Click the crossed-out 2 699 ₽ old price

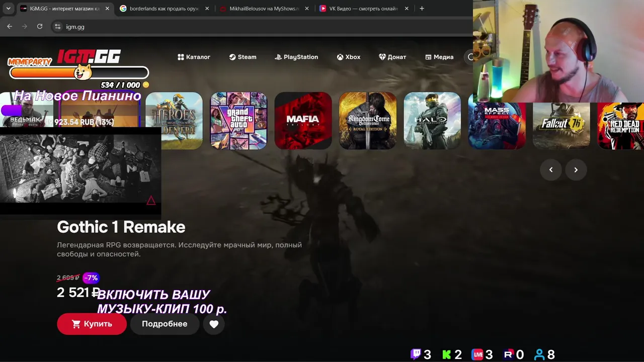(68, 278)
